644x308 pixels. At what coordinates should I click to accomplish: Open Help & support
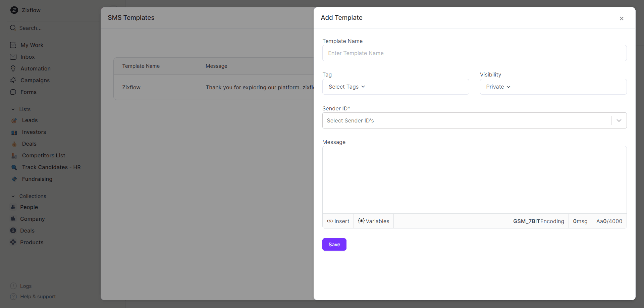point(38,297)
